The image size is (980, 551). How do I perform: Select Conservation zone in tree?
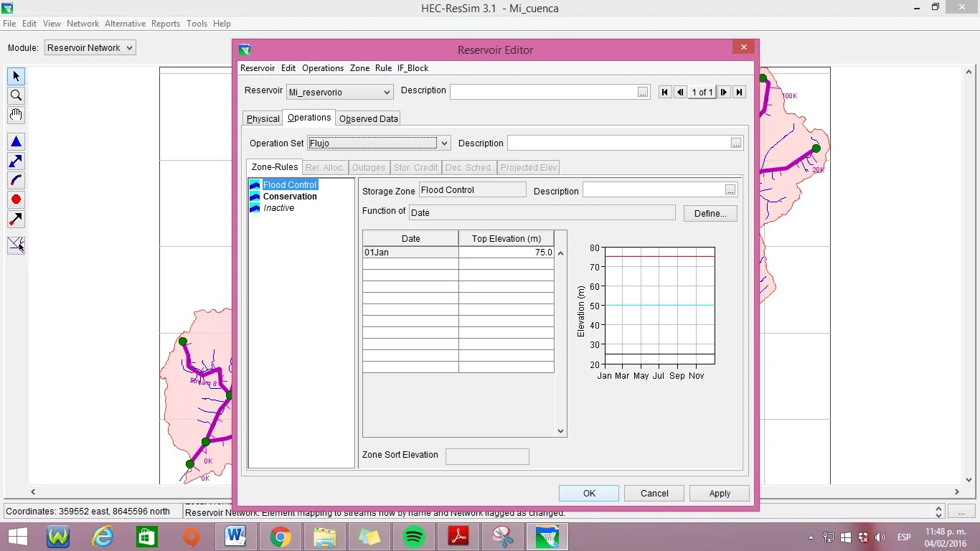[290, 197]
